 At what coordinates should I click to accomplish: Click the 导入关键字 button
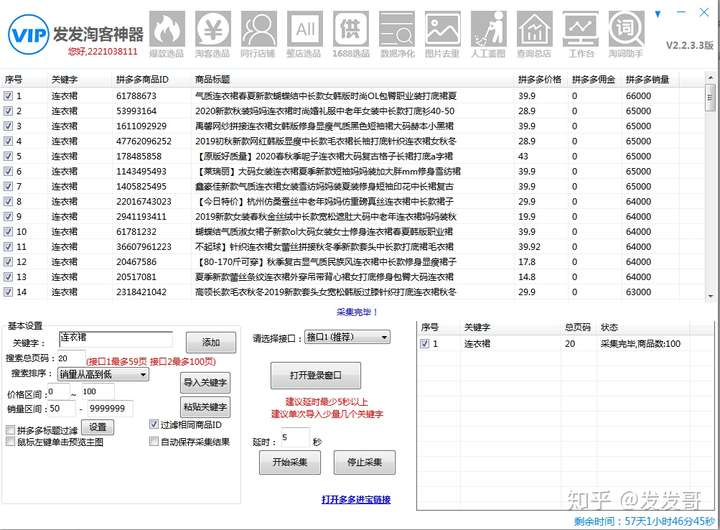click(x=205, y=383)
